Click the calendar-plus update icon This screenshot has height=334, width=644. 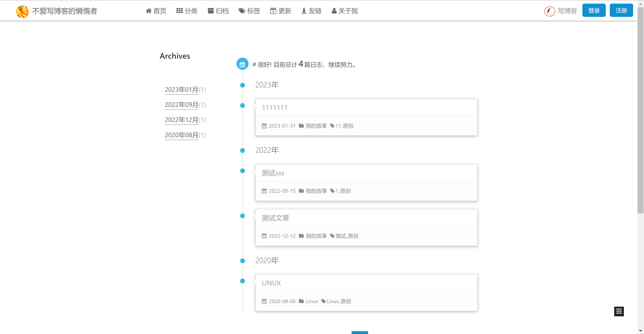pos(273,11)
